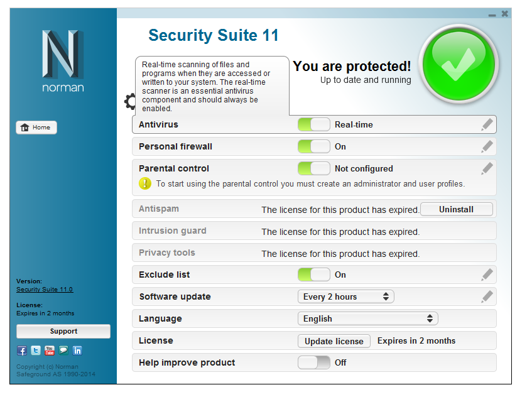Toggle the Exclude list switch
Image resolution: width=532 pixels, height=397 pixels.
click(313, 275)
